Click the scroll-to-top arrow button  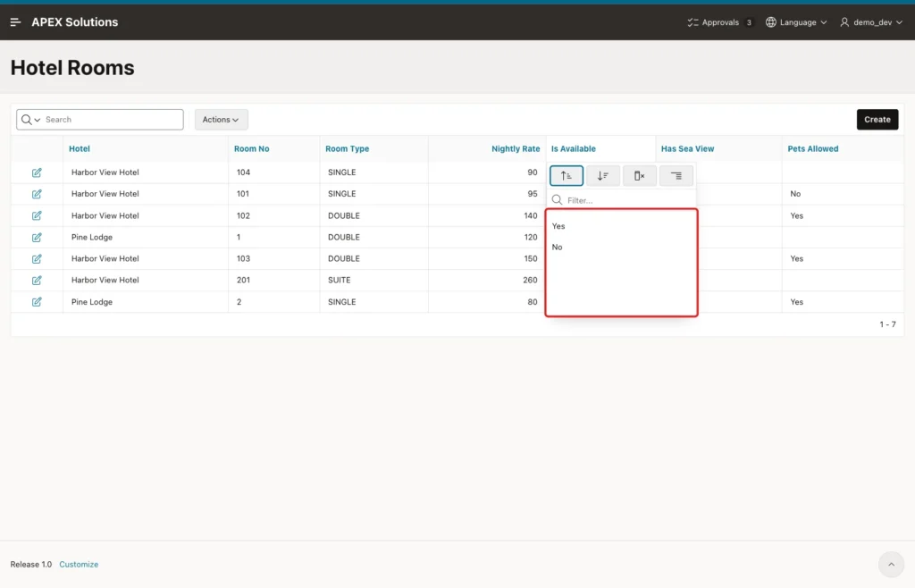(891, 564)
